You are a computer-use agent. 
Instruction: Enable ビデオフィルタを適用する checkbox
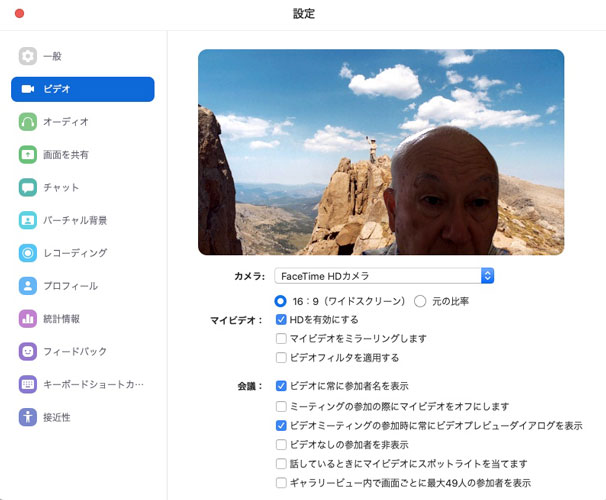(281, 357)
